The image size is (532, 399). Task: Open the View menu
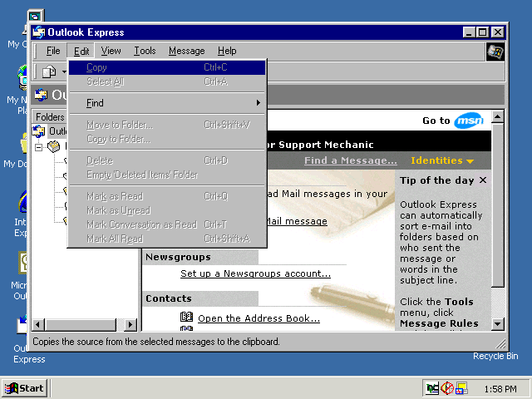point(111,51)
